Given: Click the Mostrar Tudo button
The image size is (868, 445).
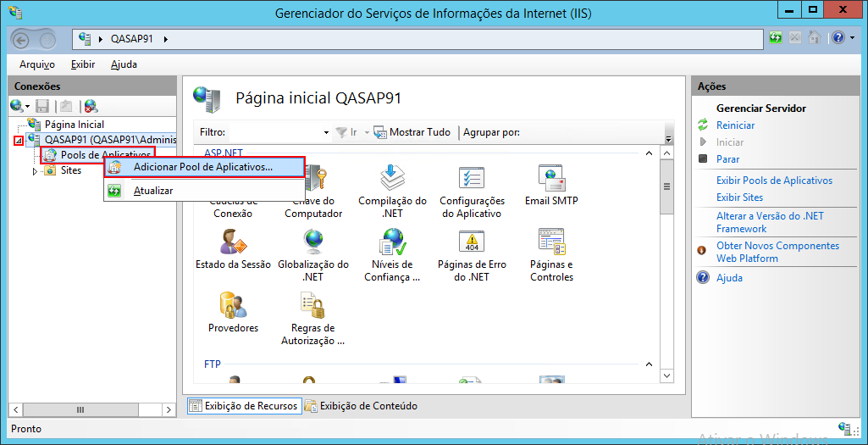Looking at the screenshot, I should click(413, 132).
